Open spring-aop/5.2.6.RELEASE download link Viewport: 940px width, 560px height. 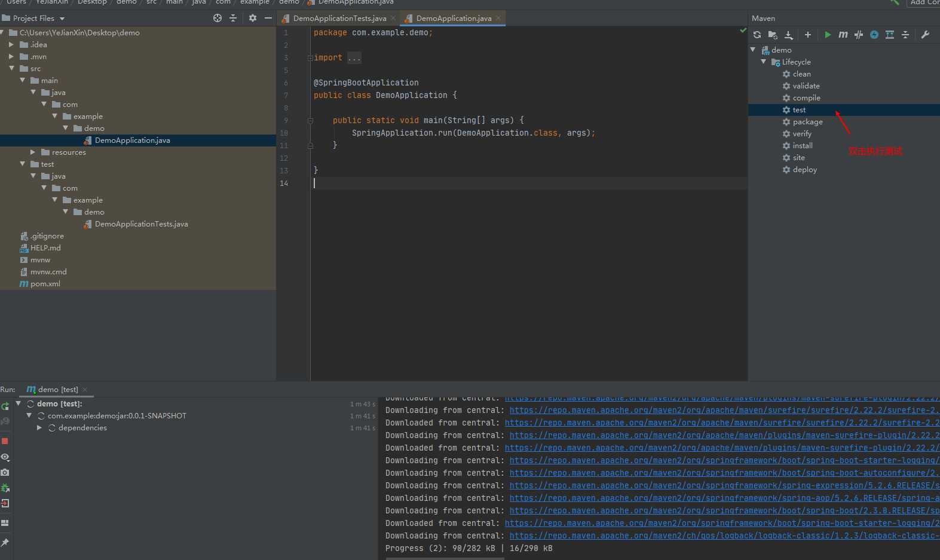(x=724, y=498)
